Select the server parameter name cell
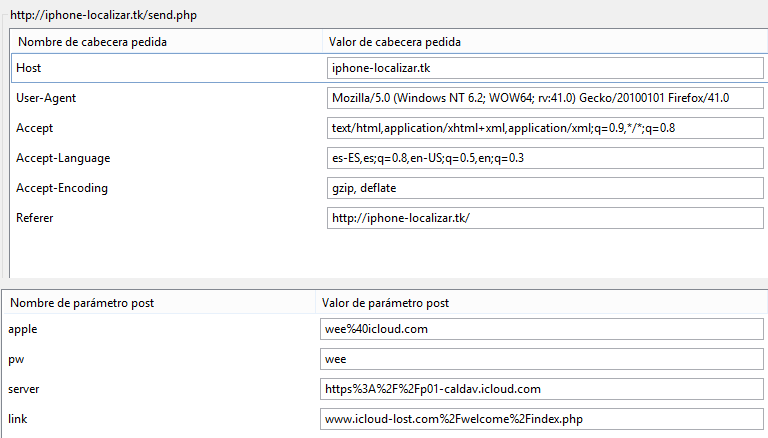This screenshot has height=438, width=768. pyautogui.click(x=26, y=389)
